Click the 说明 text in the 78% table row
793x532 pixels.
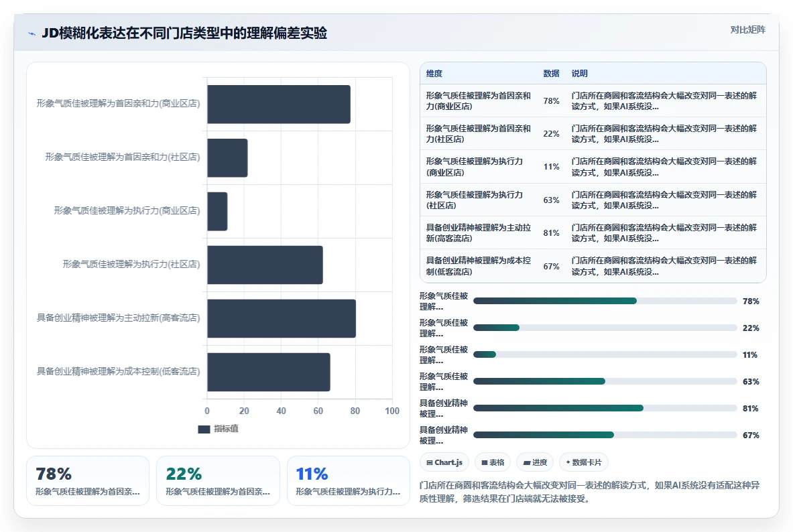point(664,101)
